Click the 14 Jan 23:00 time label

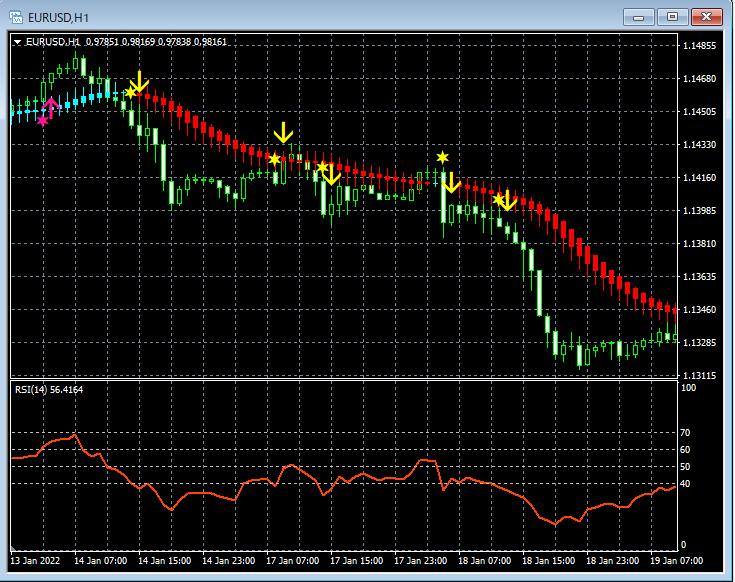[229, 561]
